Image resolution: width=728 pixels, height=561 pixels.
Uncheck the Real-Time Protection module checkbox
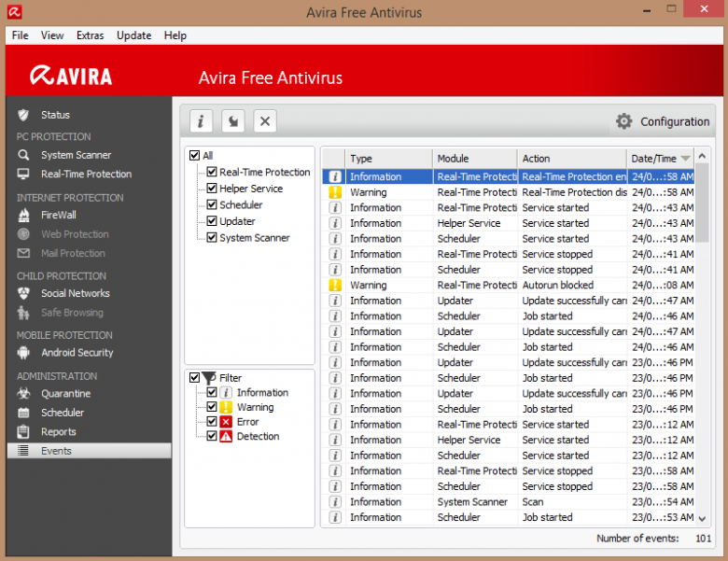click(212, 173)
